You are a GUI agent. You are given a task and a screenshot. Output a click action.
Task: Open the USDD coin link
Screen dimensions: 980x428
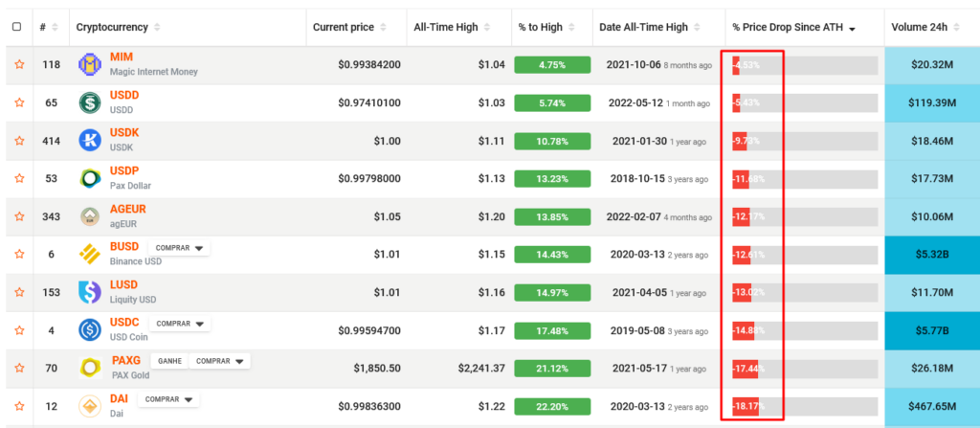[x=124, y=95]
